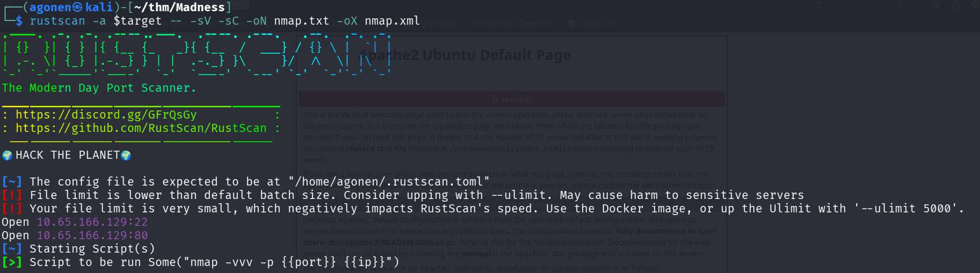Viewport: 980px width, 273px height.
Task: Click the -sV flag in command
Action: (200, 21)
